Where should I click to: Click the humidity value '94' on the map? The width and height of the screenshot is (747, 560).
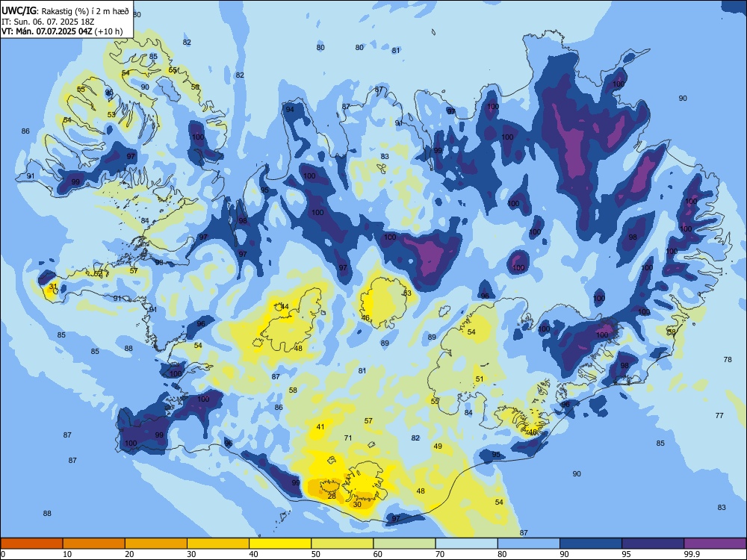click(x=290, y=110)
